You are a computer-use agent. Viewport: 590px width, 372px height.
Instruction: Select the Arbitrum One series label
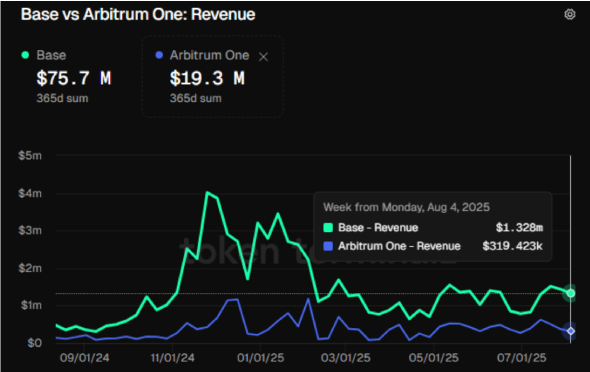(x=210, y=55)
